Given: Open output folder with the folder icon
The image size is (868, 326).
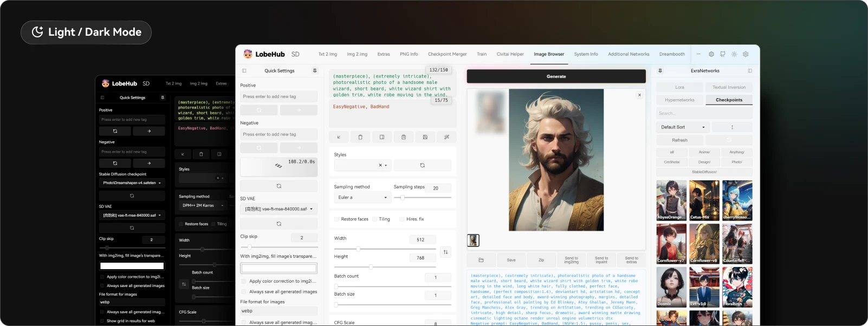Looking at the screenshot, I should (x=481, y=260).
